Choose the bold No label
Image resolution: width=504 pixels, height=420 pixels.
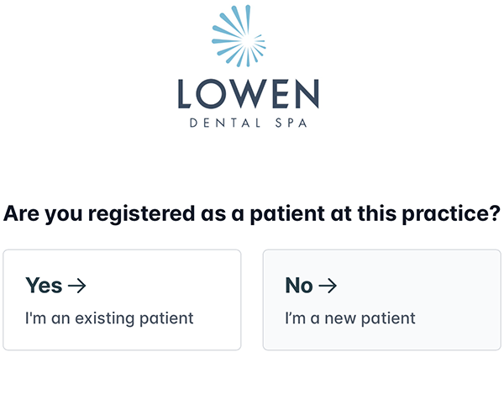pos(299,286)
